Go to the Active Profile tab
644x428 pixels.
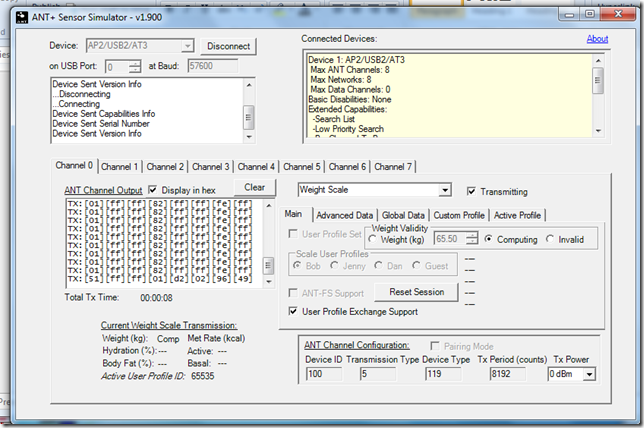tap(518, 215)
